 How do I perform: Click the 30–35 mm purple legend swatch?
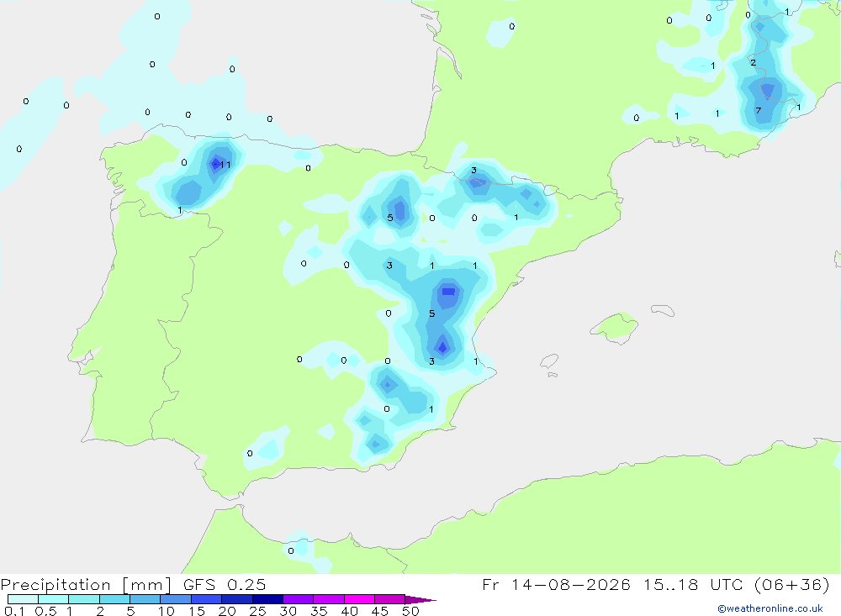[298, 599]
